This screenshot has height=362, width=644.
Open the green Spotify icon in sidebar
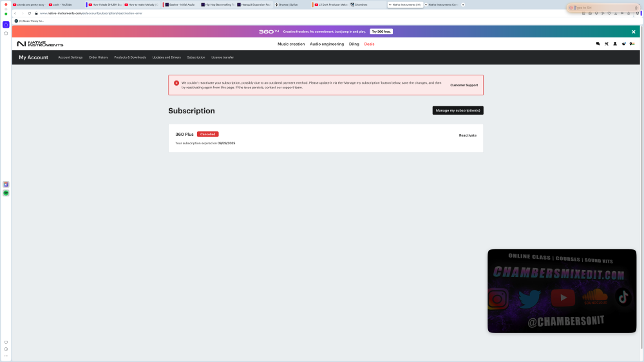(6, 193)
